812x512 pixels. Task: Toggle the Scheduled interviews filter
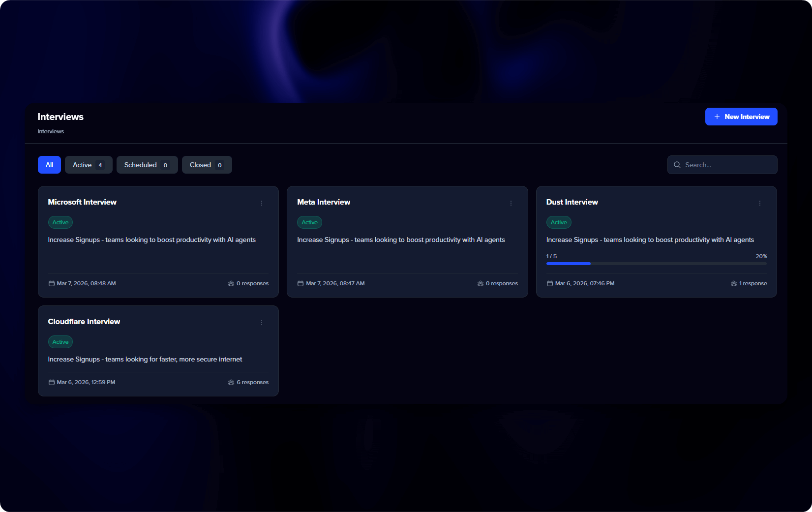(x=147, y=165)
